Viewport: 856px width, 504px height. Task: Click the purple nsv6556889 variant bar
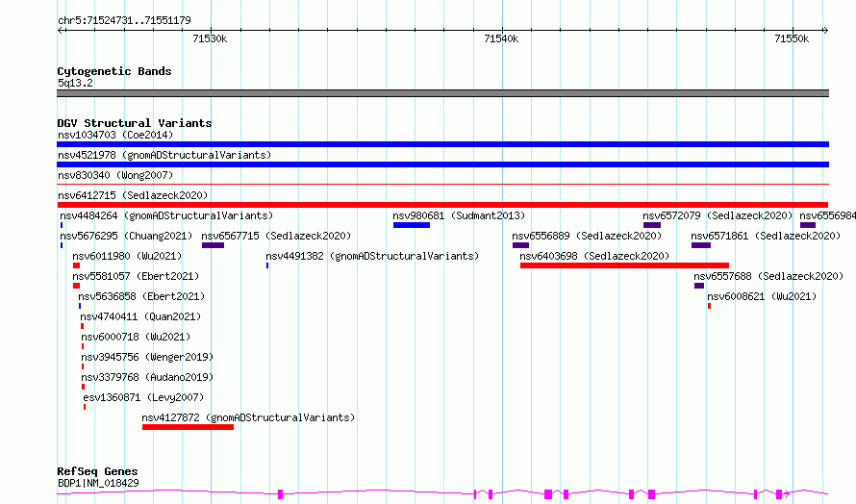tap(520, 245)
